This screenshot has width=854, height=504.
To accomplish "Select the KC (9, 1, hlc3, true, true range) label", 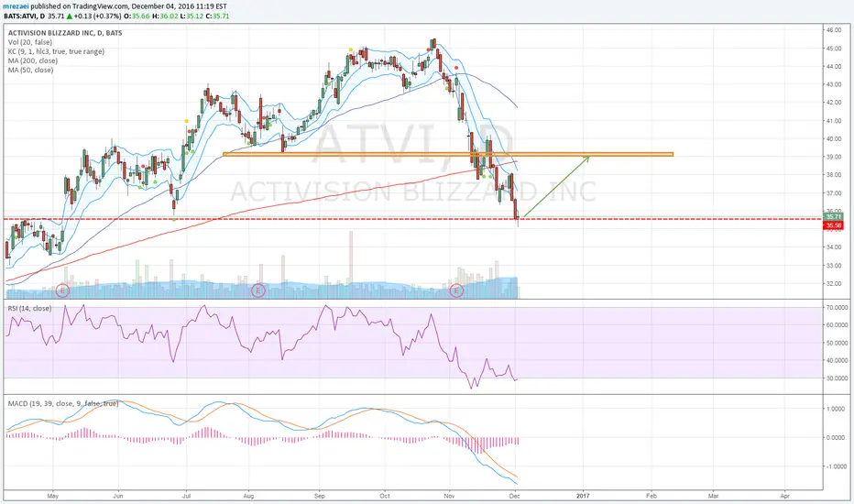I will [x=56, y=51].
